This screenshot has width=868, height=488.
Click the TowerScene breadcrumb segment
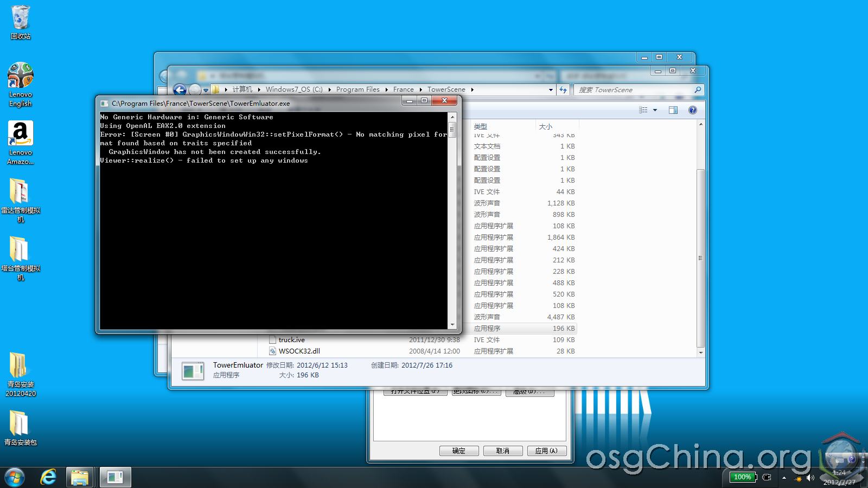point(446,89)
